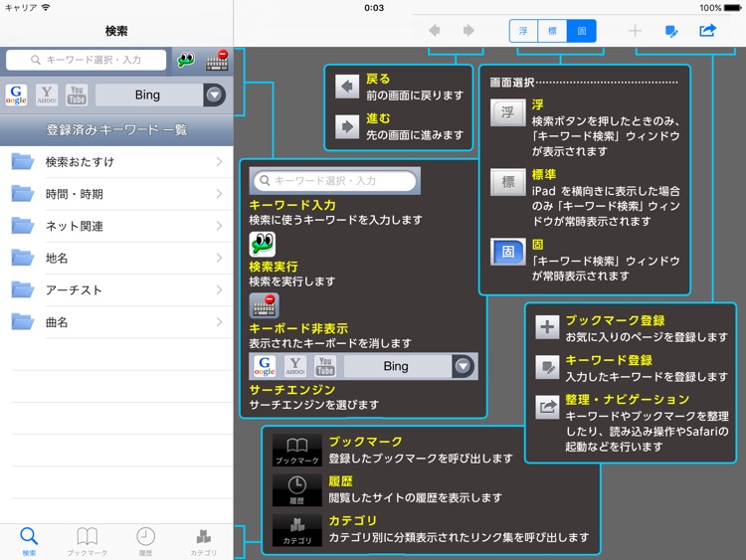The width and height of the screenshot is (746, 560).
Task: Click the icon beside キーワード登録
Action: (x=547, y=367)
